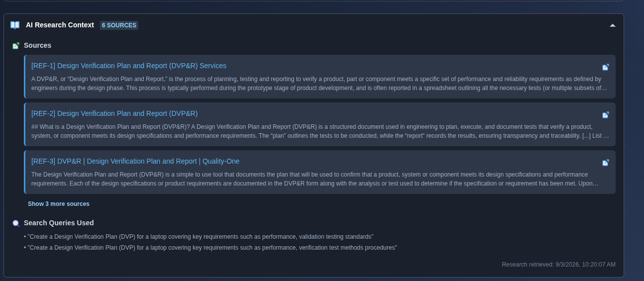
Task: Open REF-3 external link icon
Action: 605,163
